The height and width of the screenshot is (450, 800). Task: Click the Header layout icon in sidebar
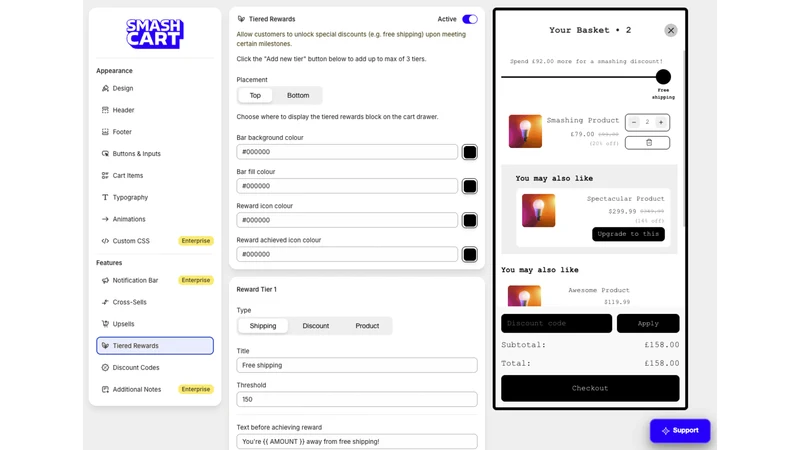[x=105, y=110]
